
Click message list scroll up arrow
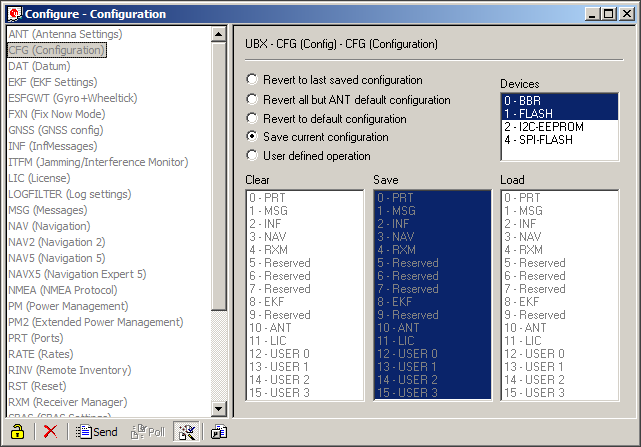[x=219, y=34]
